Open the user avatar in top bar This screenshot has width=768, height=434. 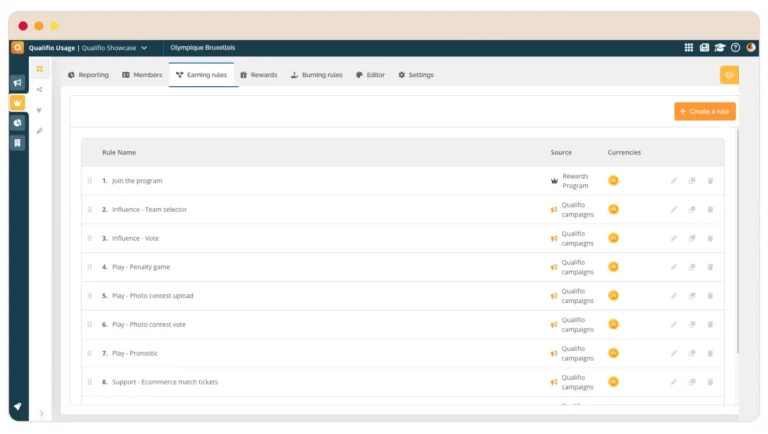click(x=751, y=48)
